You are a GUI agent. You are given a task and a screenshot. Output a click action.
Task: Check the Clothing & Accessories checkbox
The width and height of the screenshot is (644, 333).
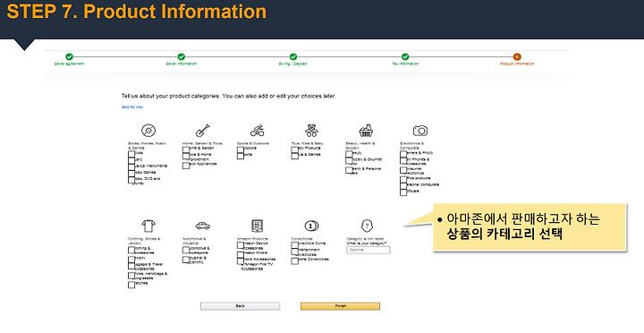pos(131,250)
